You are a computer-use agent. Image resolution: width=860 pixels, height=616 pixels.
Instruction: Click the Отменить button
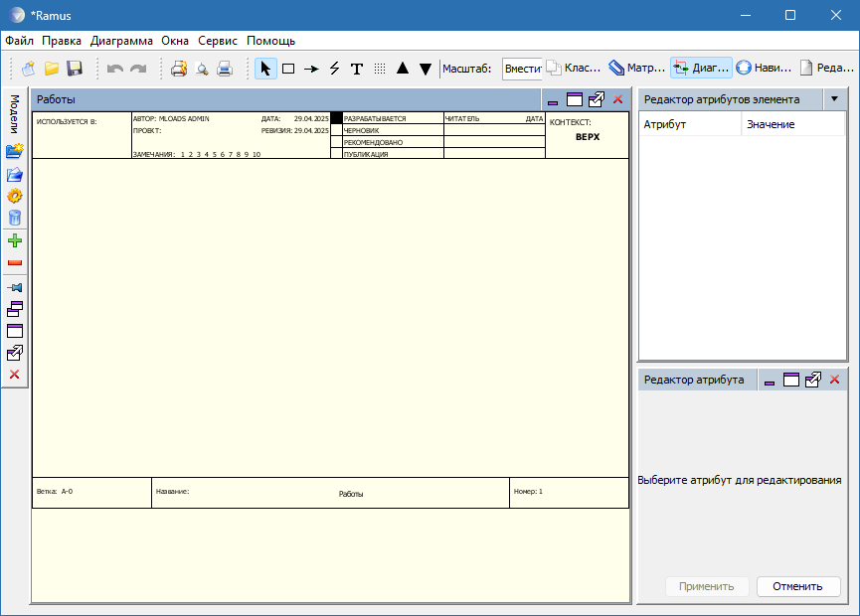[x=798, y=586]
